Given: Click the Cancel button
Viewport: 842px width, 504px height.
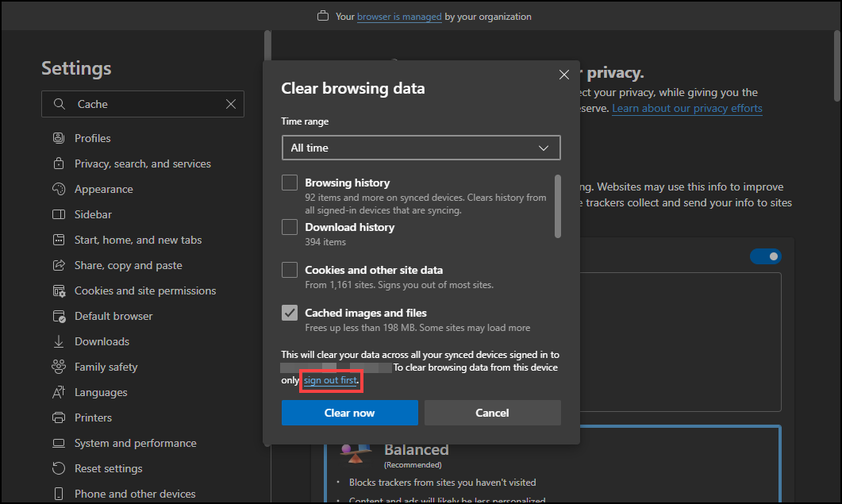Looking at the screenshot, I should tap(492, 413).
